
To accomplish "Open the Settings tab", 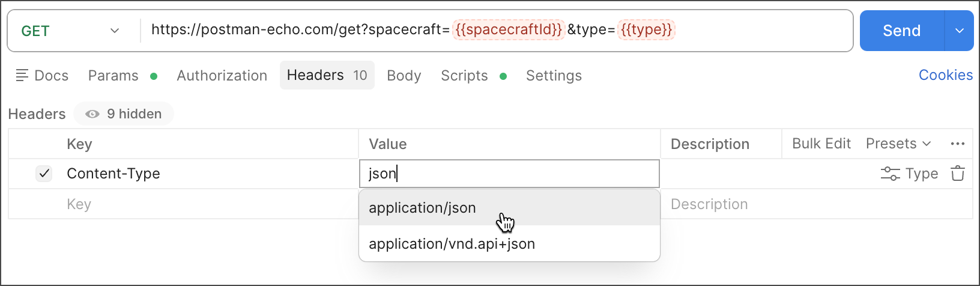I will [x=554, y=76].
